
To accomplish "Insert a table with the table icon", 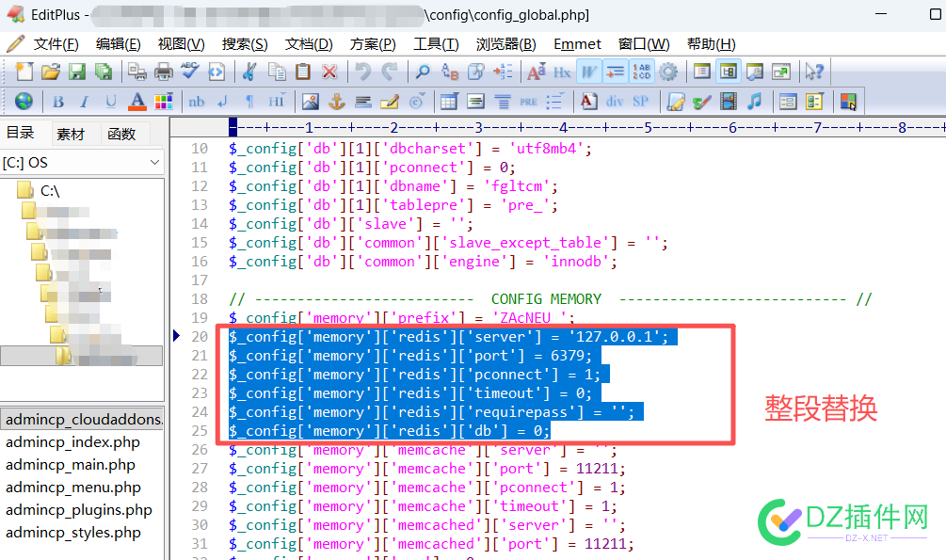I will [x=449, y=101].
